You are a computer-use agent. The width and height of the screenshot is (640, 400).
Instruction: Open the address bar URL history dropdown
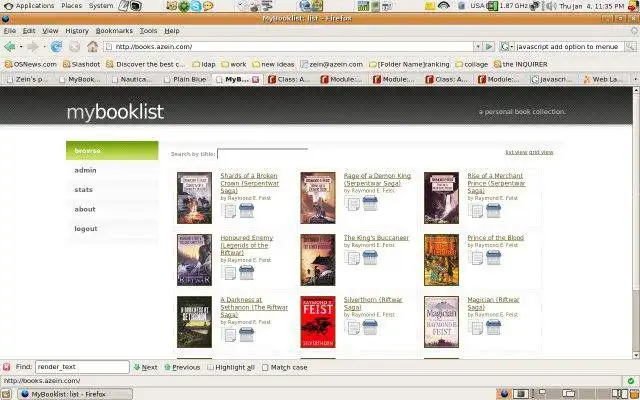pos(478,47)
